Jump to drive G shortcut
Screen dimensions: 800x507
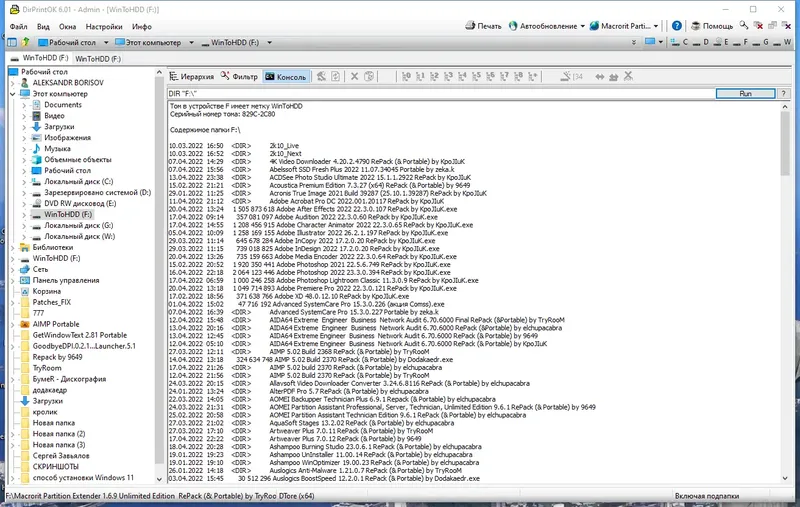[761, 42]
